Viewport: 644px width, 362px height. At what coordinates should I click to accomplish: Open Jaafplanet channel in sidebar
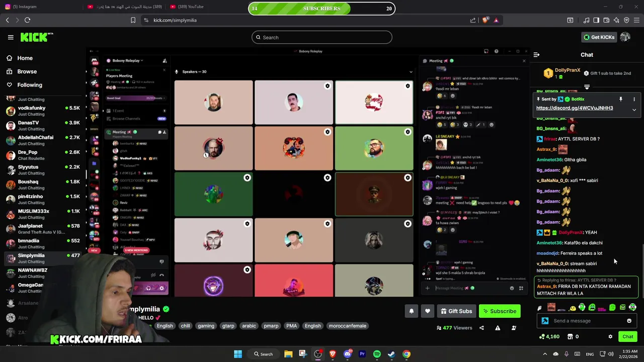[x=43, y=229]
